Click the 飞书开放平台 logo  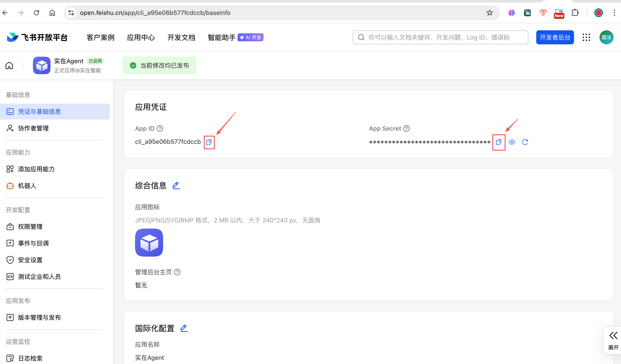tap(37, 37)
